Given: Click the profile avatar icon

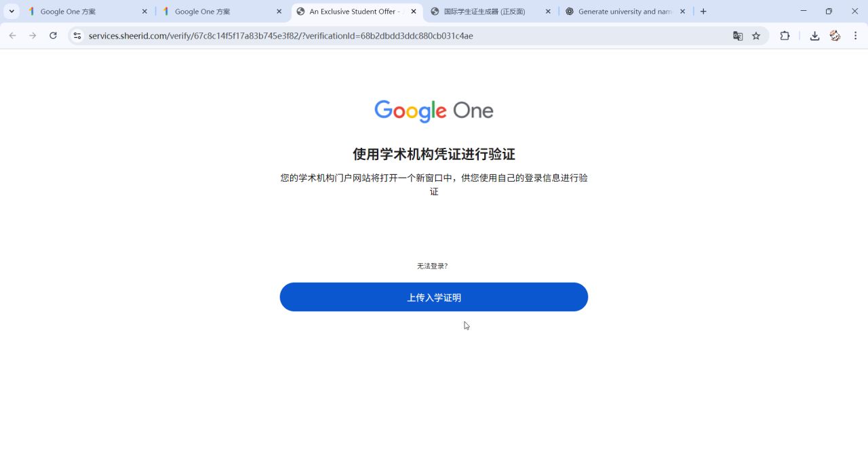Looking at the screenshot, I should [x=835, y=36].
